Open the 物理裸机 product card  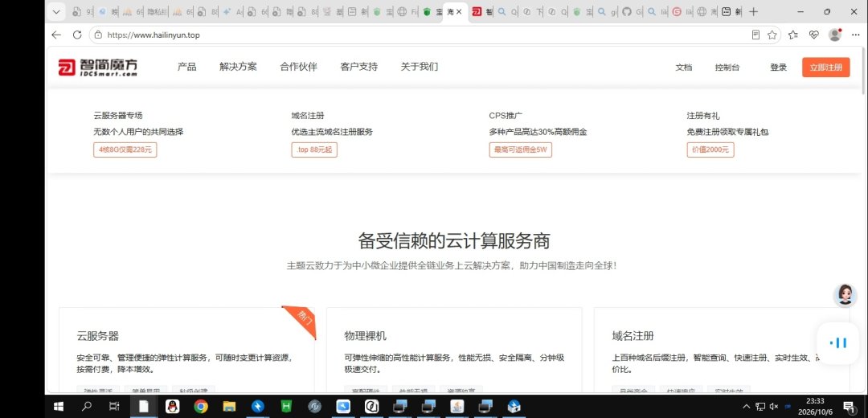click(x=454, y=350)
